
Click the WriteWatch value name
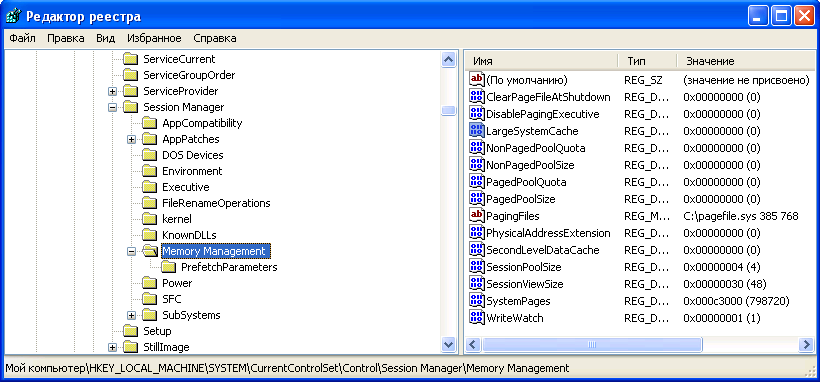pyautogui.click(x=515, y=318)
